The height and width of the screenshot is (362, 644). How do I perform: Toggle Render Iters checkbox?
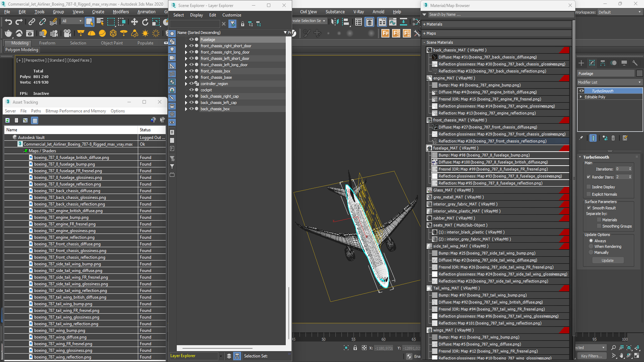coord(589,177)
